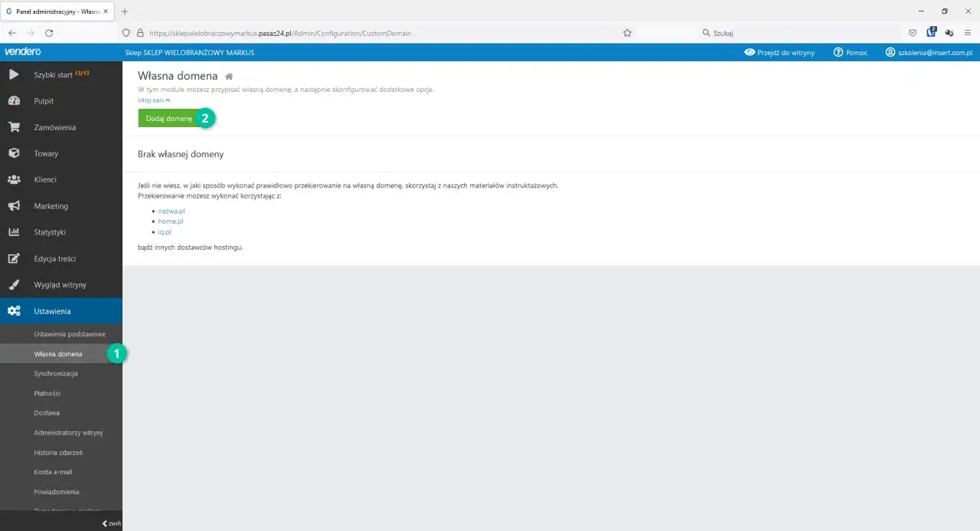Click the home icon beside Własna domena heading

(229, 77)
